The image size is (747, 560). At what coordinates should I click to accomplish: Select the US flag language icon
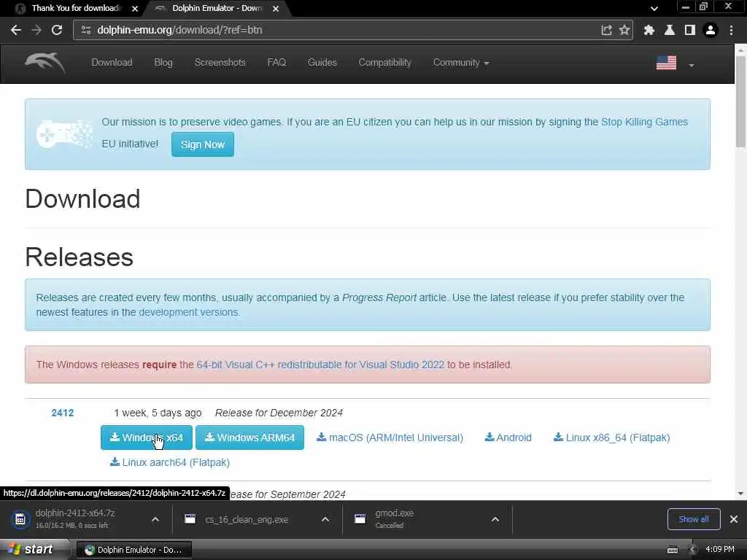tap(666, 63)
